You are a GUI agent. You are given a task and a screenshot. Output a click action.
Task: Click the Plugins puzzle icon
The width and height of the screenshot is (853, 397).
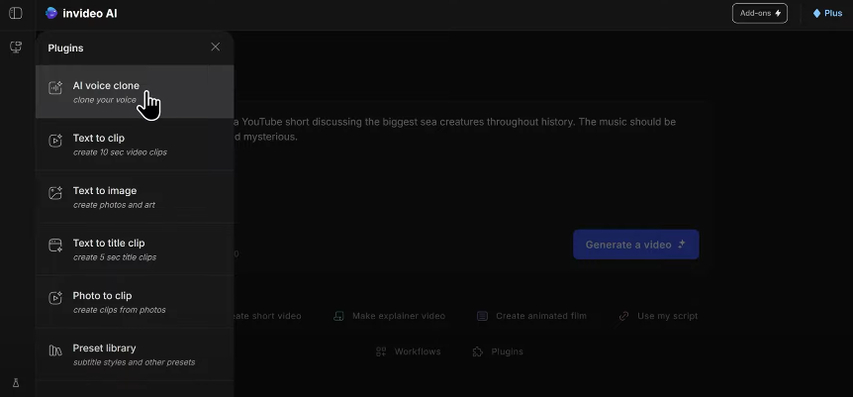(478, 352)
